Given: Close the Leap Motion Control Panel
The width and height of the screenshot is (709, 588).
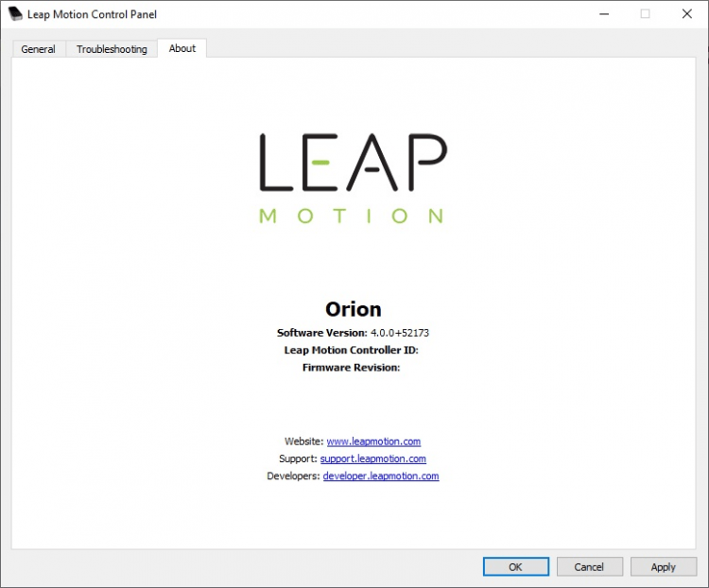Looking at the screenshot, I should (687, 14).
